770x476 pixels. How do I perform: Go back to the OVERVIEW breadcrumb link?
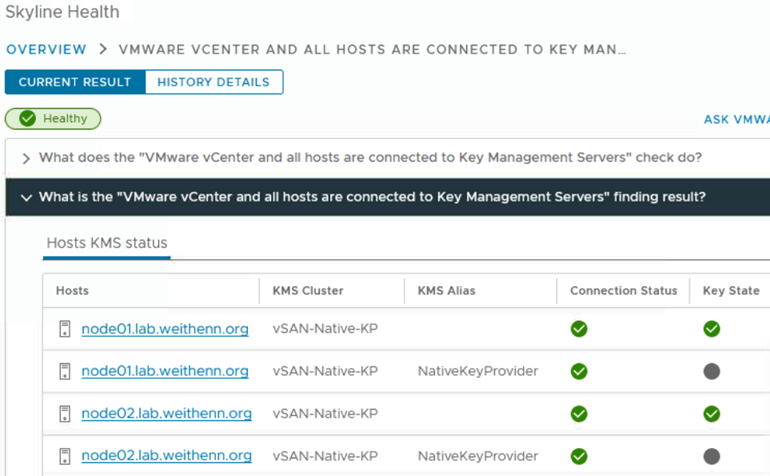[46, 49]
